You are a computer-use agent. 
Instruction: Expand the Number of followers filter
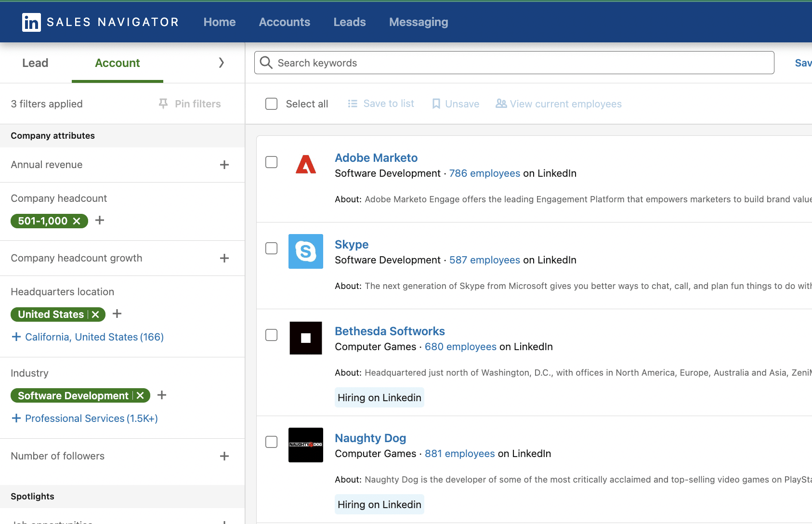224,456
